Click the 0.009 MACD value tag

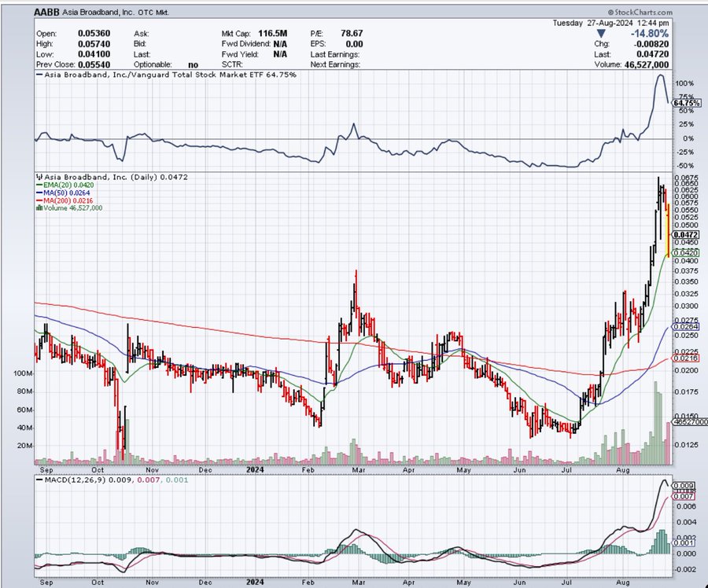click(684, 486)
